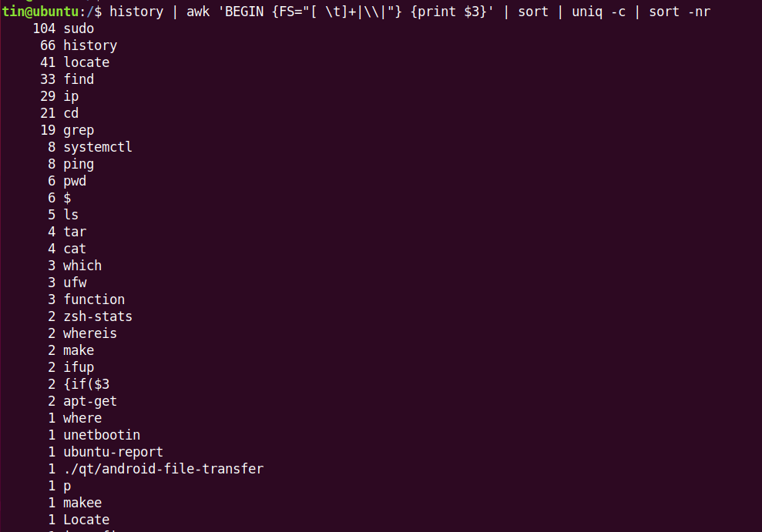Click the 'whereis' output line

[90, 333]
